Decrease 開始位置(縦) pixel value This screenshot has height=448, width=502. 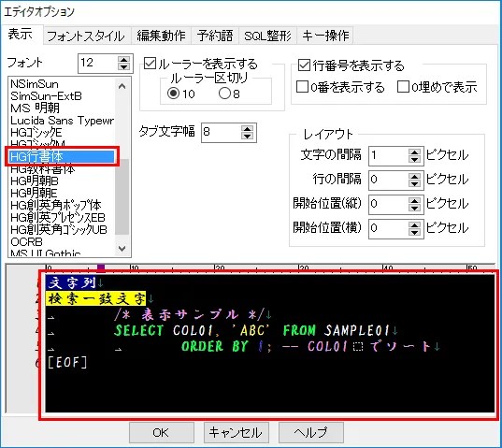click(x=415, y=209)
